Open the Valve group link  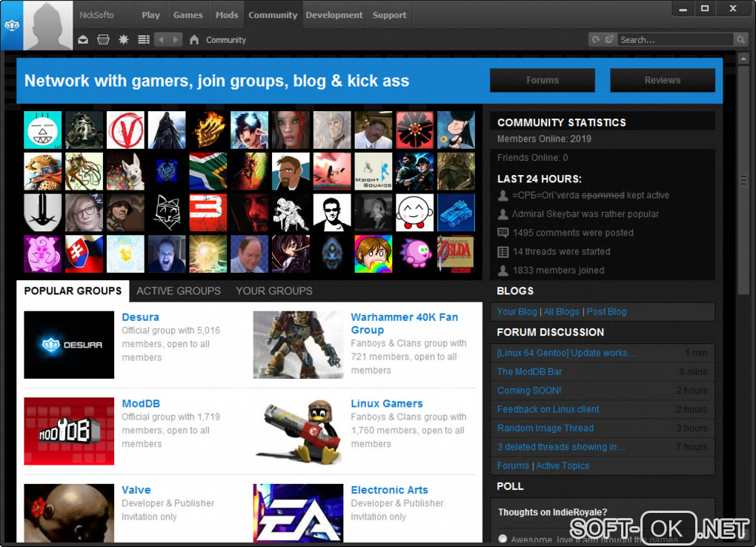pyautogui.click(x=136, y=490)
